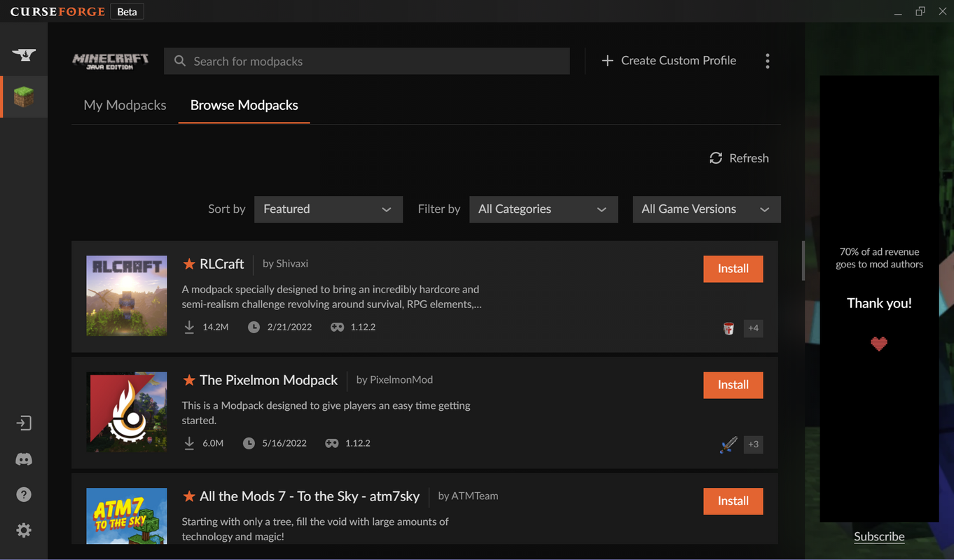This screenshot has width=954, height=560.
Task: Install The Pixelmon Modpack
Action: click(733, 385)
